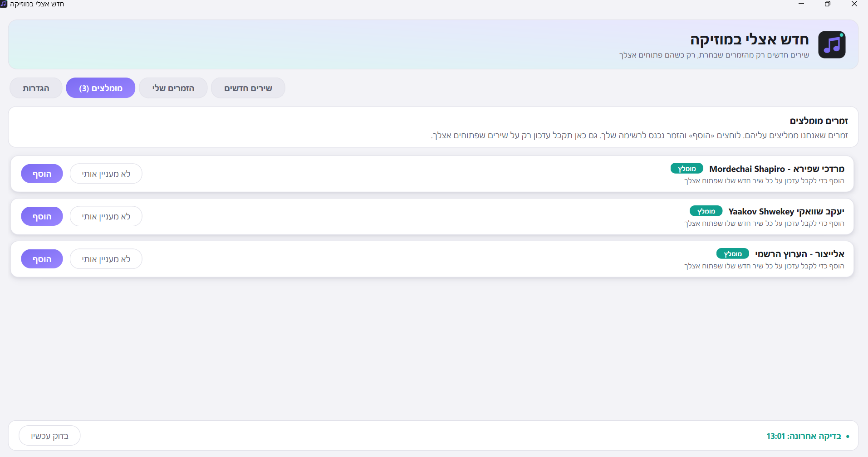Click the artist name אלייצור - הערוץ הרשמי
Screen dimensions: 868x457
(799, 254)
